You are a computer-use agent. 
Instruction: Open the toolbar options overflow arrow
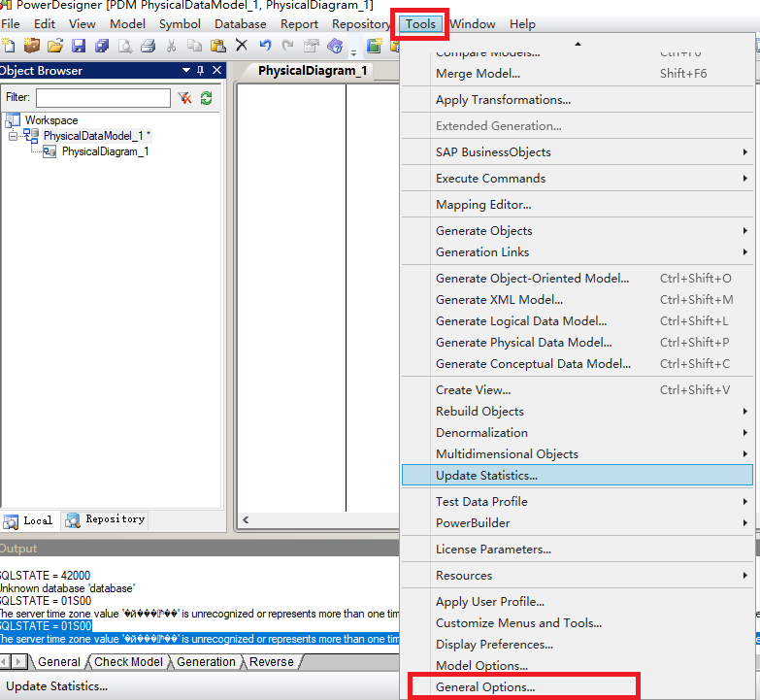(354, 52)
